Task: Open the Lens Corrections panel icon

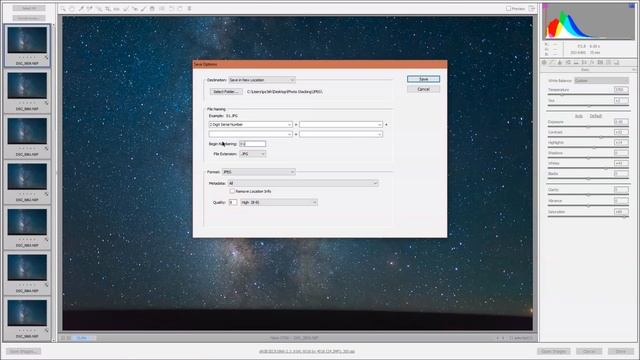Action: [x=584, y=62]
